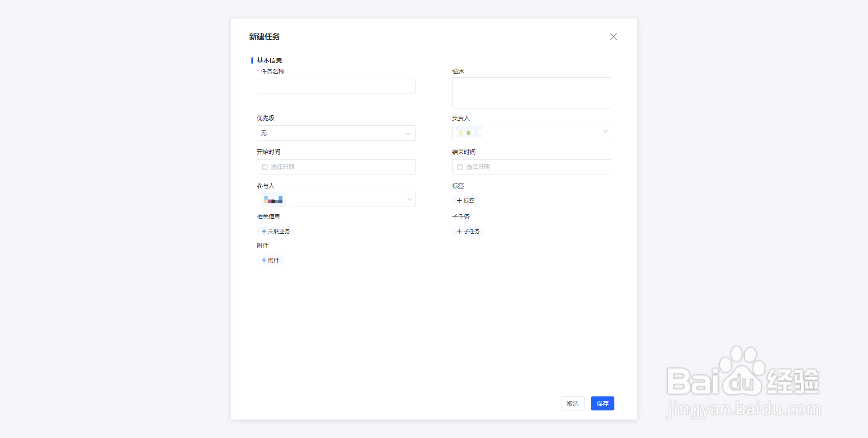Click the plus icon beside 子任务
The width and height of the screenshot is (868, 438).
[459, 231]
